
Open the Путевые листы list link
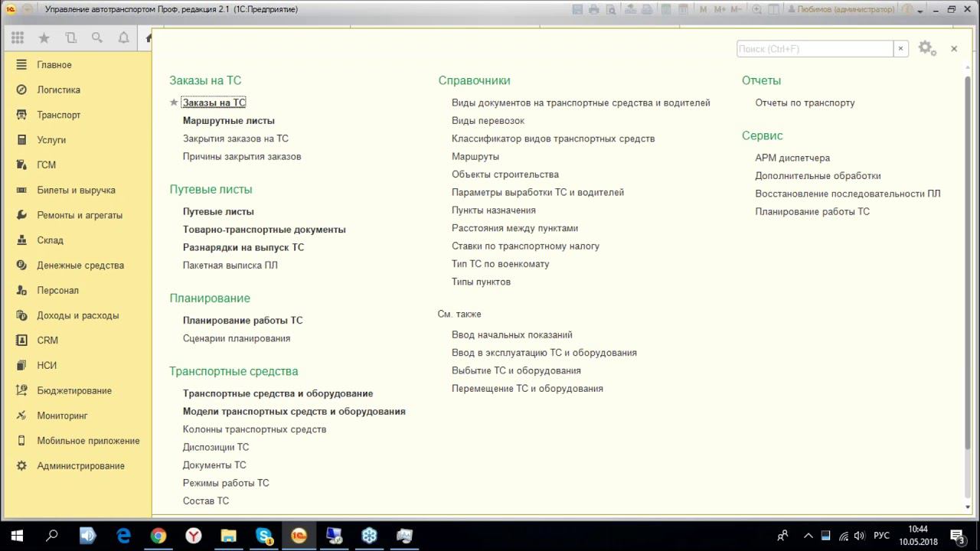click(x=218, y=212)
